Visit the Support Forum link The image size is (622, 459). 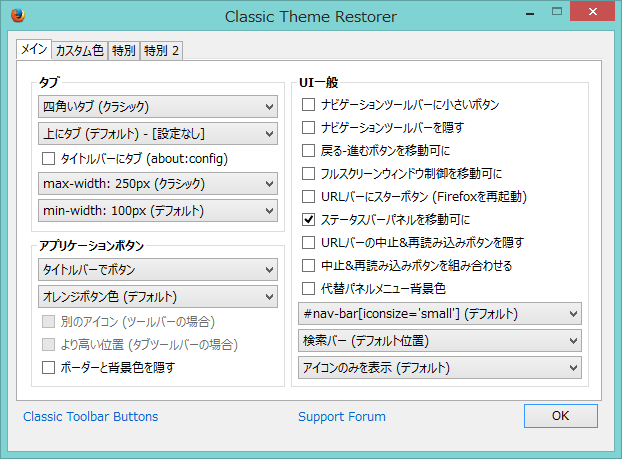342,417
